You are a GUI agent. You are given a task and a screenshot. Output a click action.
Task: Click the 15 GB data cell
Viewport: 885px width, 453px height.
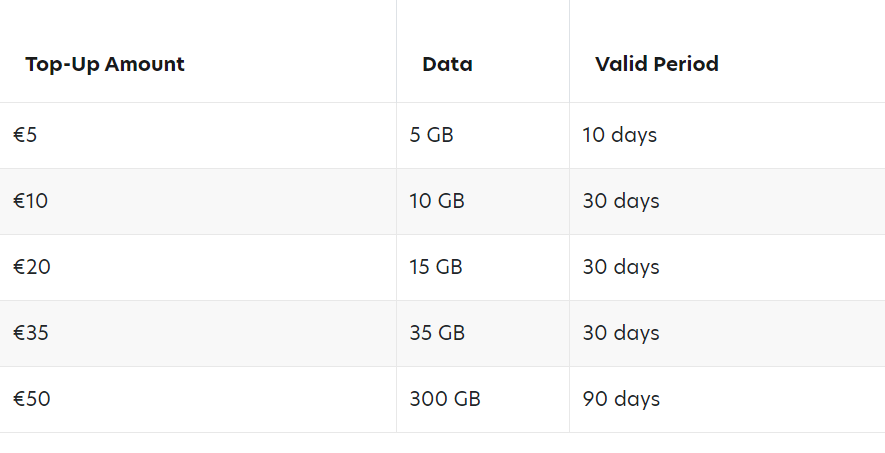click(436, 267)
